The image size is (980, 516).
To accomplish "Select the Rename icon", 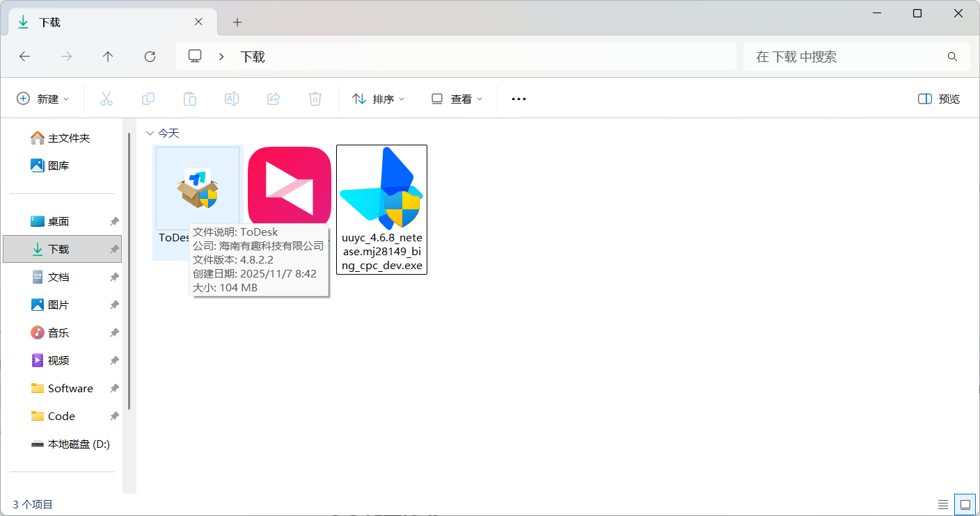I will click(231, 98).
